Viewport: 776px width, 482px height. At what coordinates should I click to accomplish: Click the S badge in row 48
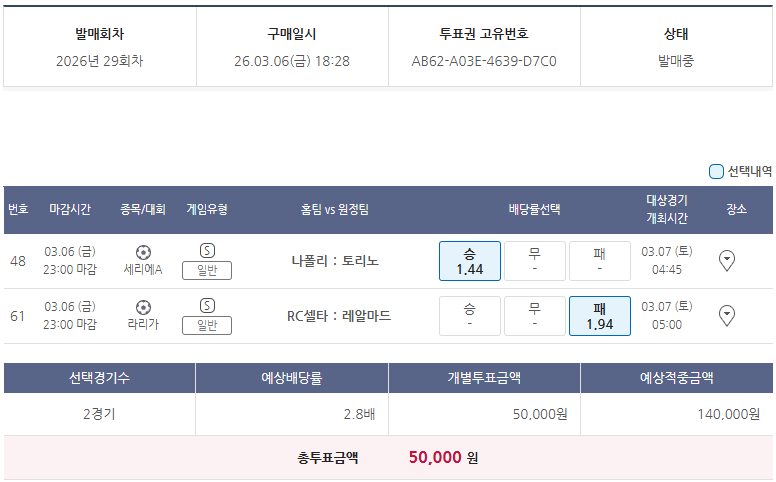point(207,251)
